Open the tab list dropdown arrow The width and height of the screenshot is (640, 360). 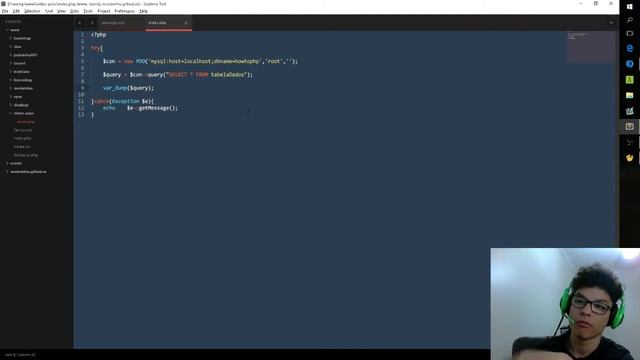point(611,23)
